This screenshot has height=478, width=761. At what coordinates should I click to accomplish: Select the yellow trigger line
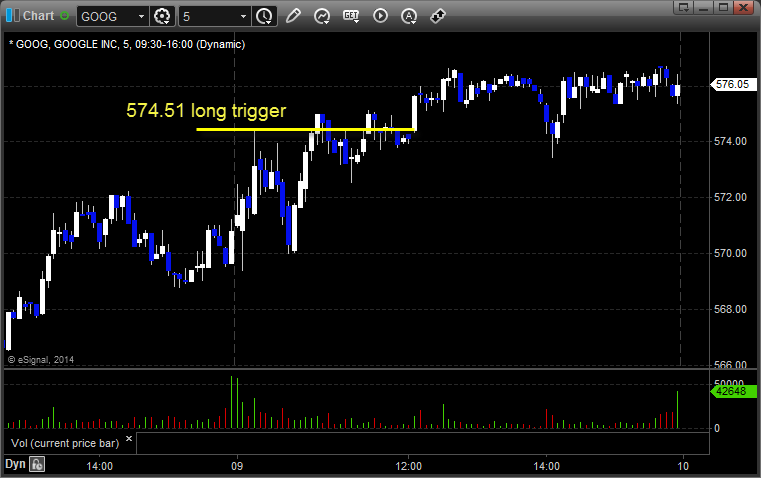pyautogui.click(x=305, y=130)
